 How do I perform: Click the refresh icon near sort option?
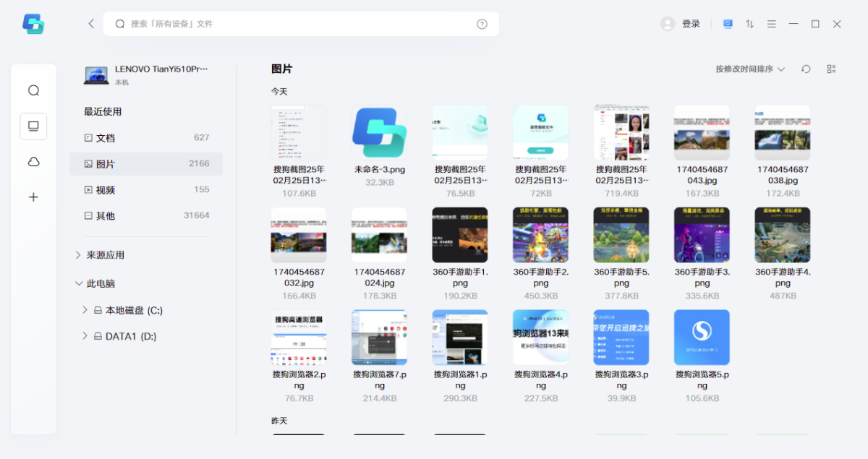806,69
